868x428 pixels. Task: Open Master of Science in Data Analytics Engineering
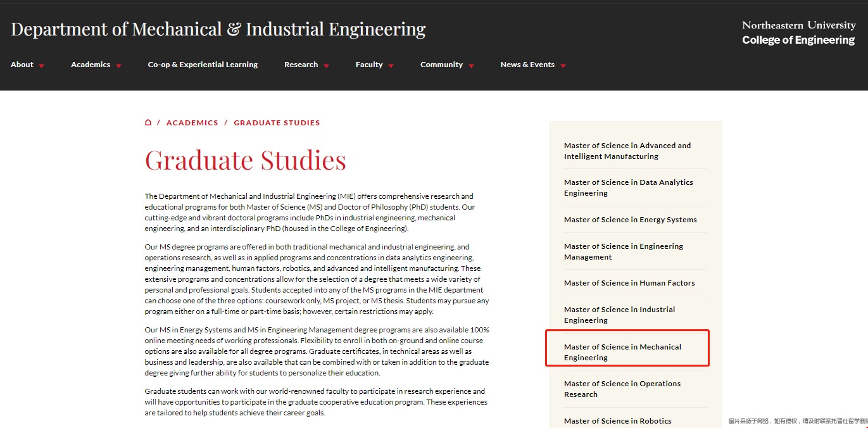point(629,187)
